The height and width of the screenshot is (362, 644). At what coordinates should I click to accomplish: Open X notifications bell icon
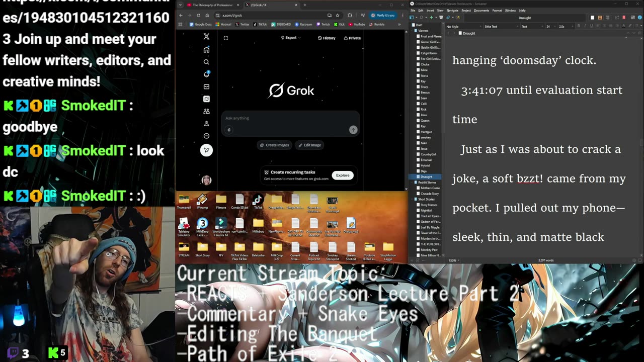tap(206, 74)
